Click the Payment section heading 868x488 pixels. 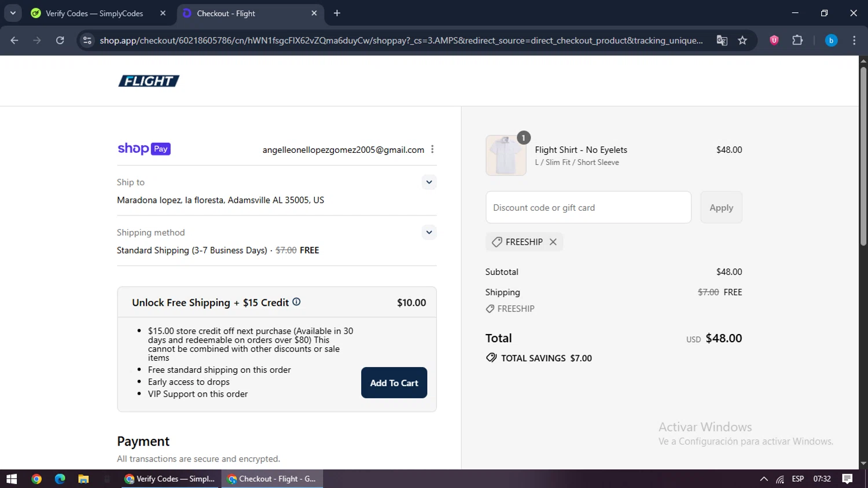pos(143,441)
